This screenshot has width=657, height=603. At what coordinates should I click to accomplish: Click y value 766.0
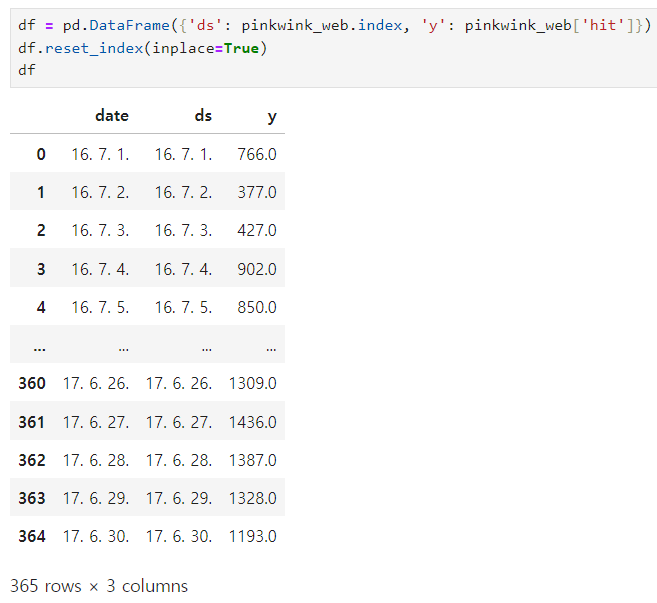click(257, 154)
